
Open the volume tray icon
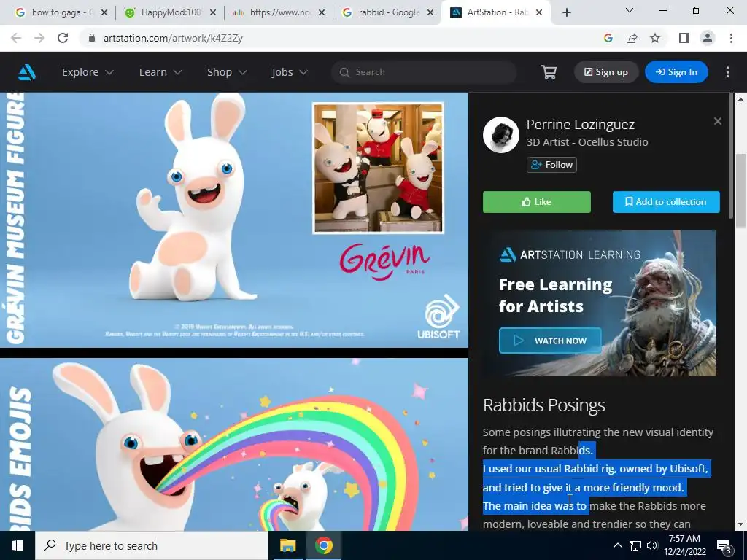[652, 545]
